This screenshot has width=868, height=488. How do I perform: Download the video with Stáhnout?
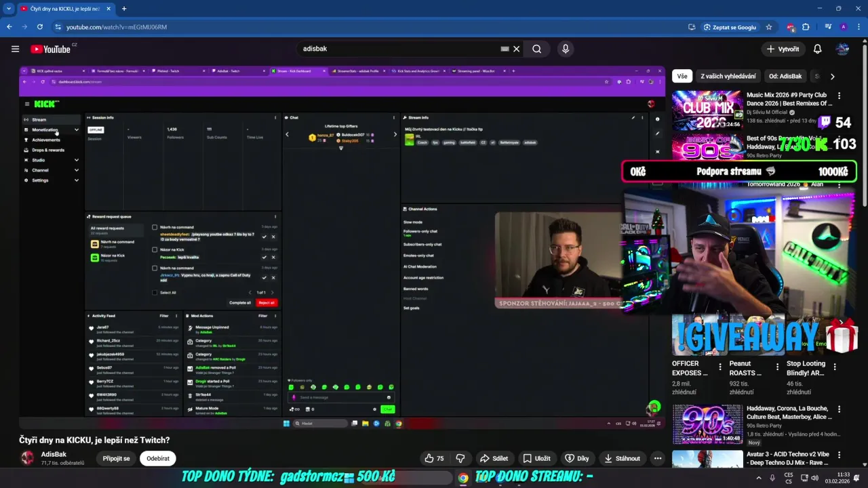(x=623, y=458)
